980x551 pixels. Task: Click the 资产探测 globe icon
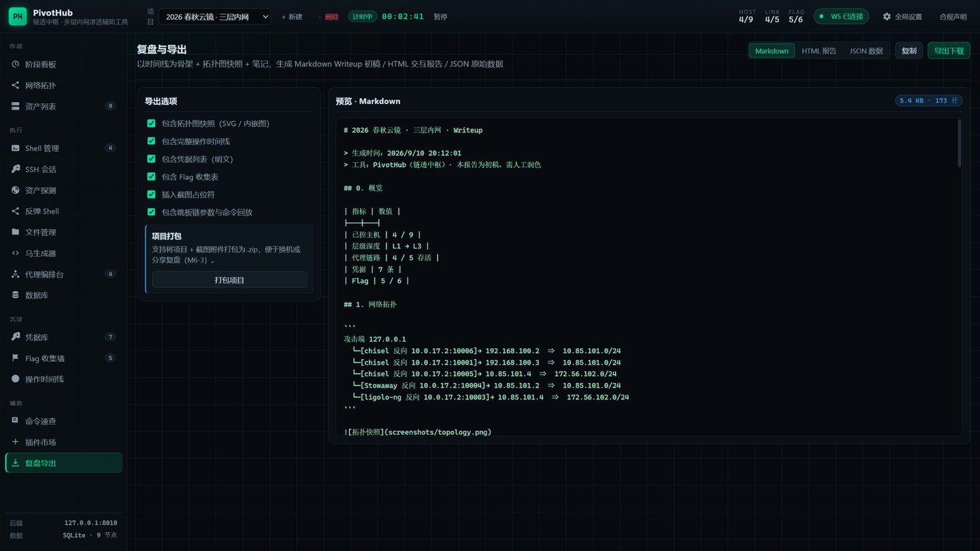coord(16,190)
